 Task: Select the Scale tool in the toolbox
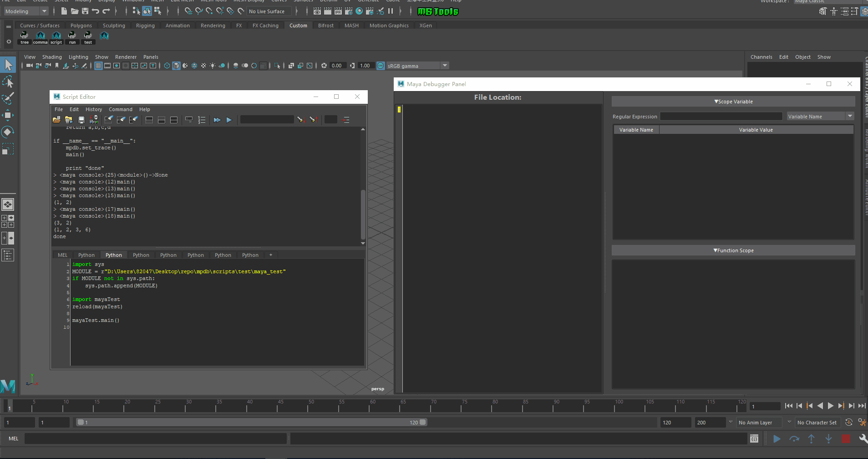(x=8, y=149)
